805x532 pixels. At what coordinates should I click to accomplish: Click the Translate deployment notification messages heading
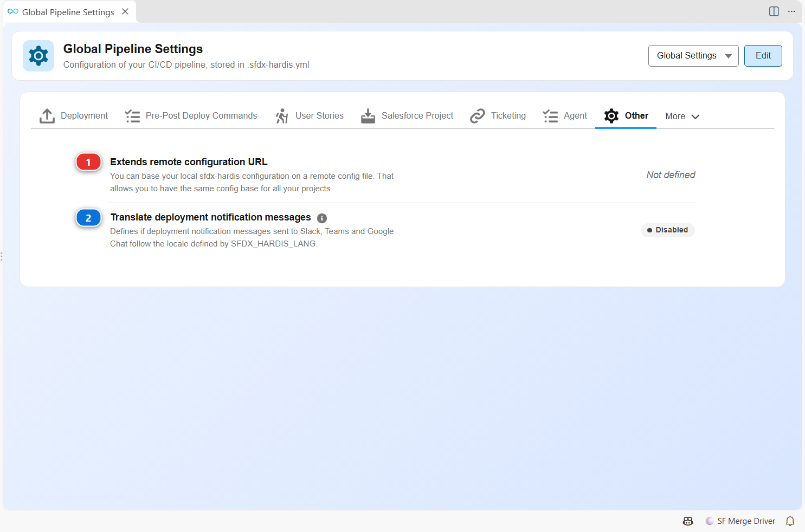[210, 217]
